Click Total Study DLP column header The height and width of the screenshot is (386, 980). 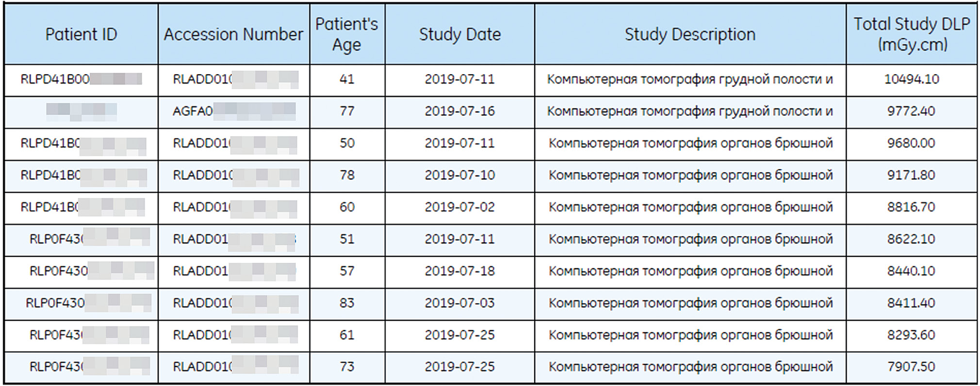coord(912,34)
